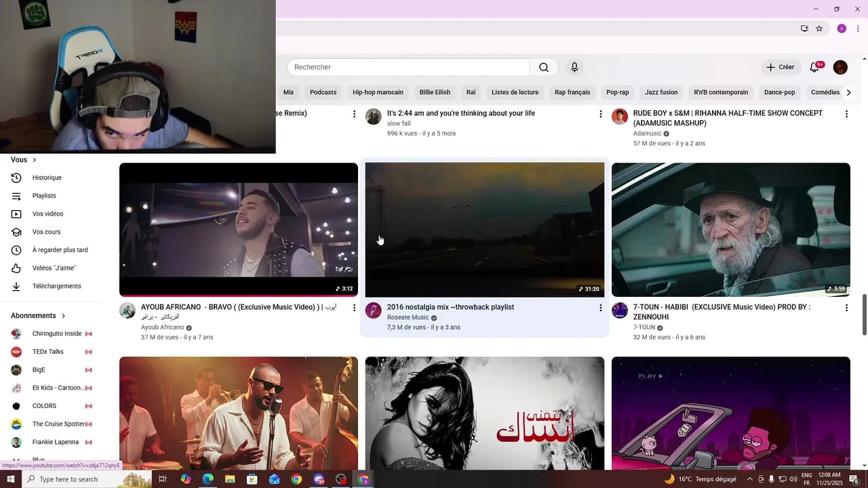Click the search magnifier button

coord(544,67)
